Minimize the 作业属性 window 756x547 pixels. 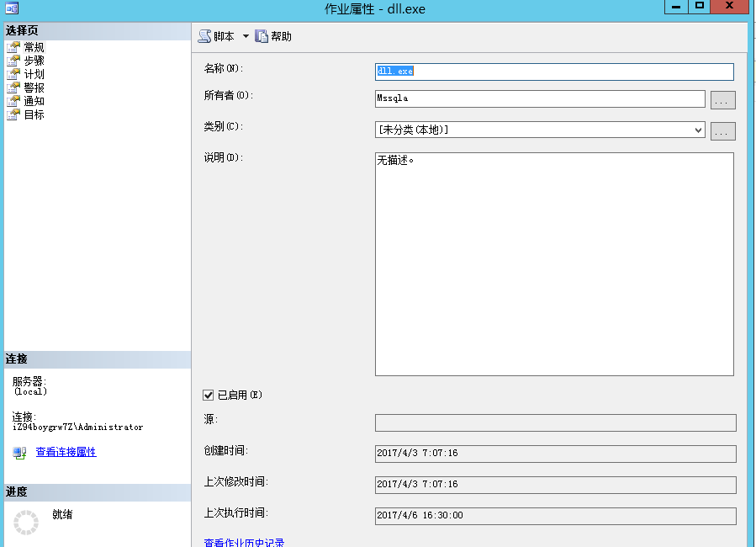click(676, 7)
